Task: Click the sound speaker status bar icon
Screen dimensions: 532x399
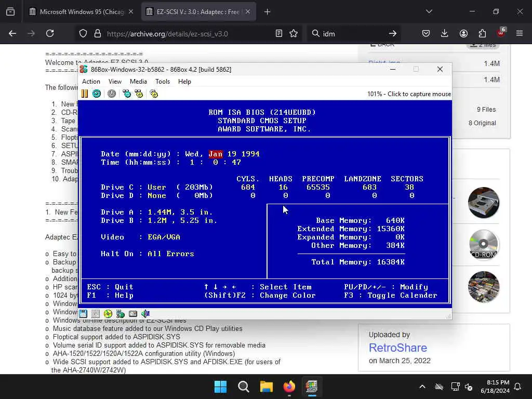Action: tap(145, 314)
